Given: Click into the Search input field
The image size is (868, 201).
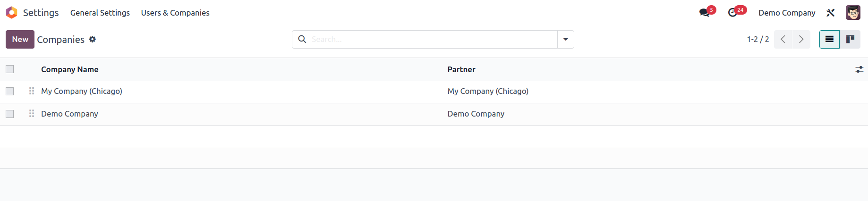Looking at the screenshot, I should [x=432, y=39].
